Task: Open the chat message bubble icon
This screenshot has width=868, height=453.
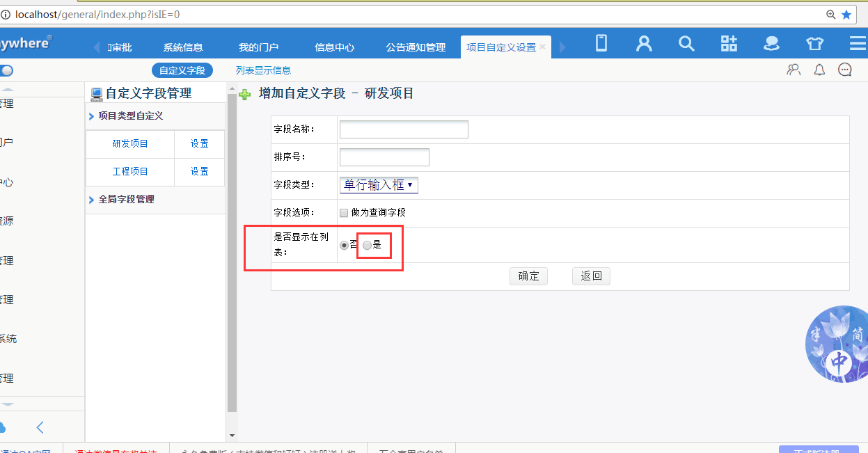Action: [x=845, y=70]
